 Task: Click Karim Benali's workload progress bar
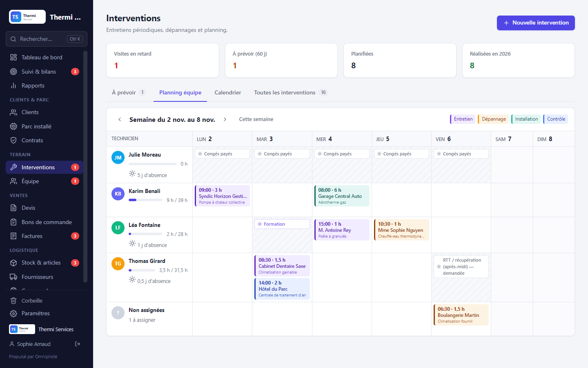click(x=145, y=200)
